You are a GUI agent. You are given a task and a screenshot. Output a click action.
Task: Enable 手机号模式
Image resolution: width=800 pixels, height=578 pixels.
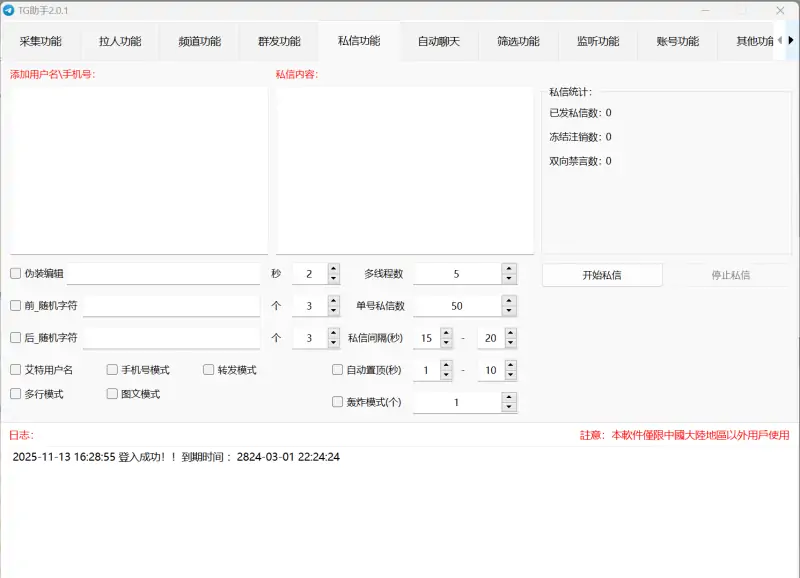point(112,370)
